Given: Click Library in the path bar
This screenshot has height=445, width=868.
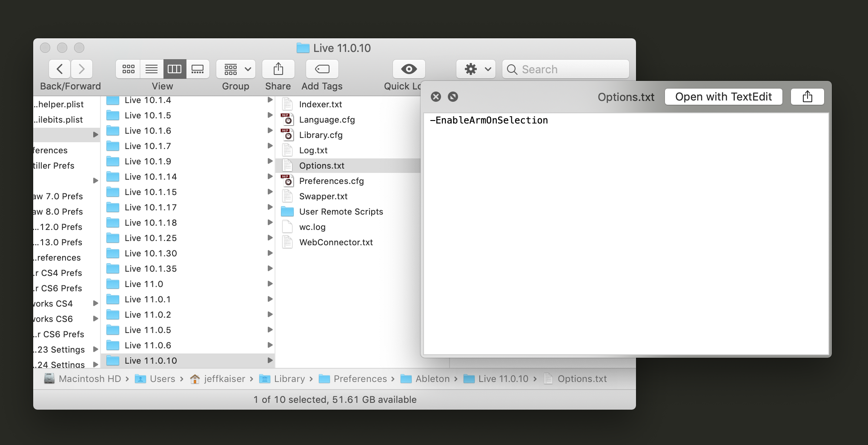Looking at the screenshot, I should click(282, 379).
